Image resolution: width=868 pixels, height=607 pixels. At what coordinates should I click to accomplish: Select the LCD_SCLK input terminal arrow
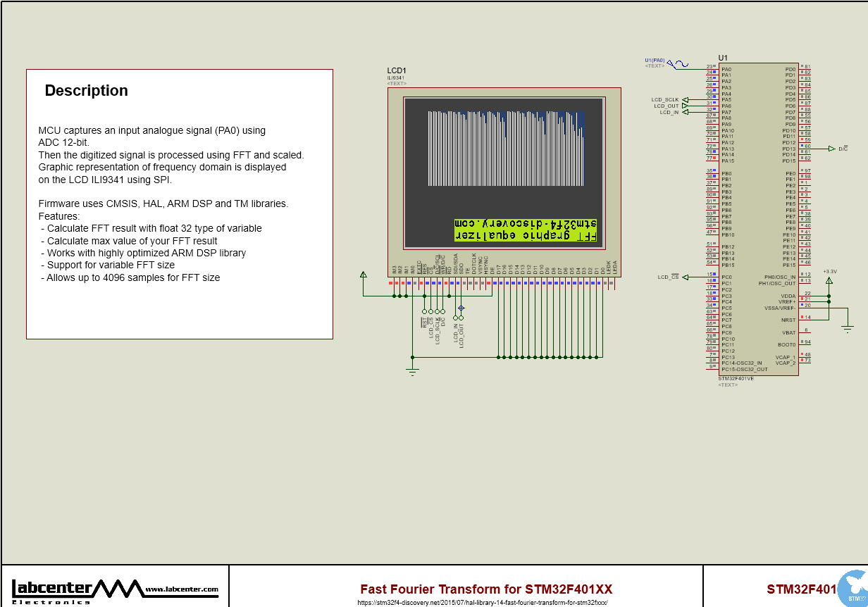tap(685, 99)
